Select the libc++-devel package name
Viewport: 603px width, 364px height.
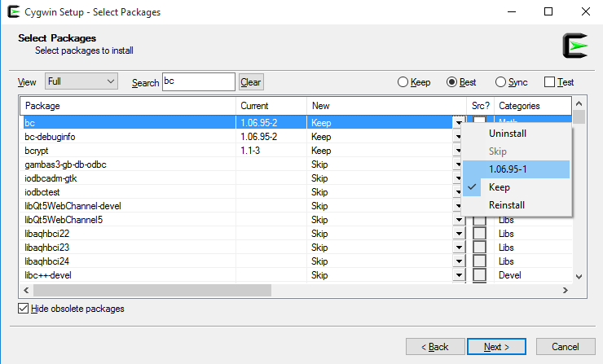(x=48, y=275)
